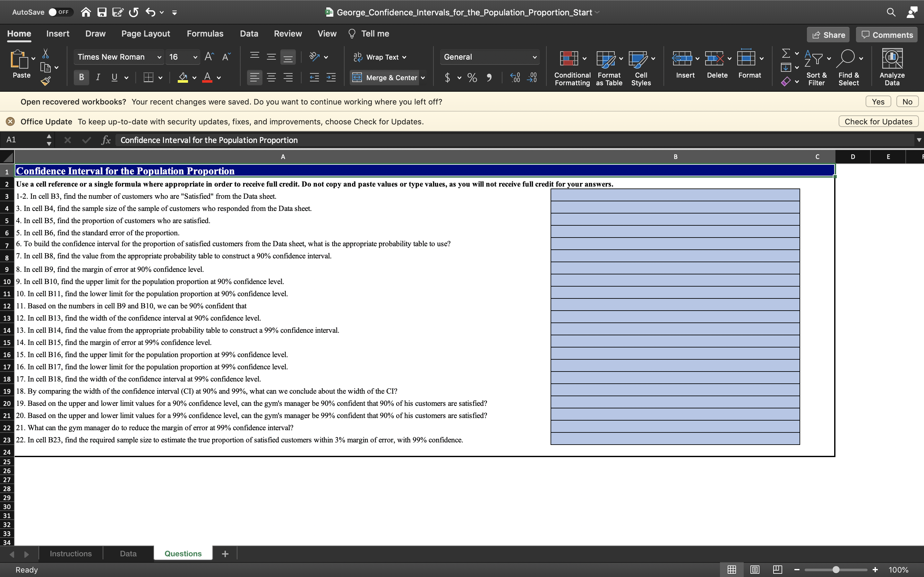Image resolution: width=924 pixels, height=577 pixels.
Task: Open the font name dropdown
Action: 159,57
